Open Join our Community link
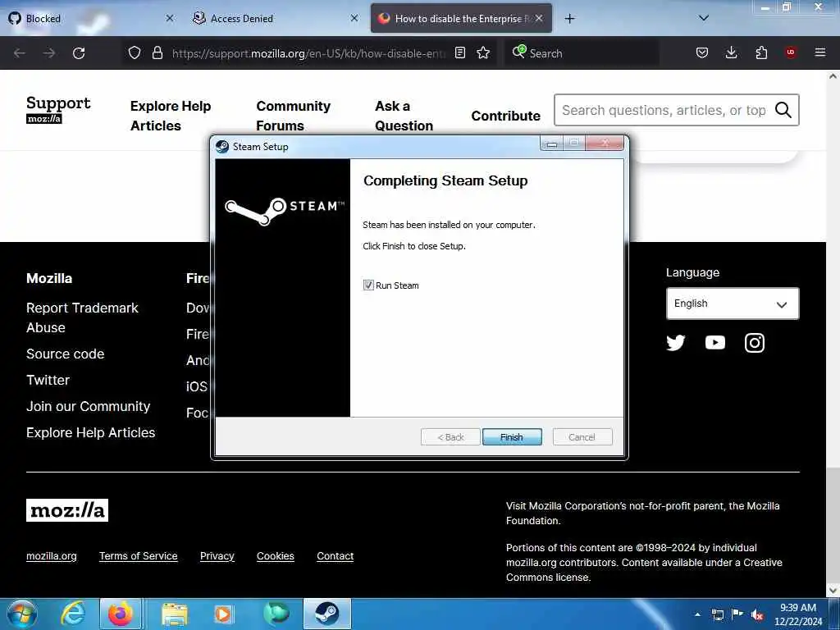The image size is (840, 630). tap(89, 407)
